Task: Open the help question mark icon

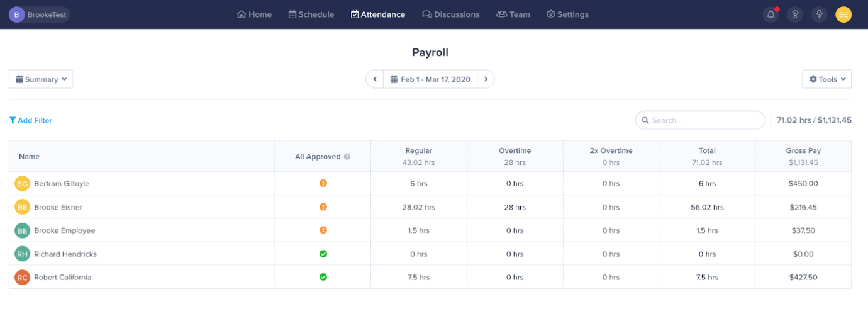Action: pos(795,14)
